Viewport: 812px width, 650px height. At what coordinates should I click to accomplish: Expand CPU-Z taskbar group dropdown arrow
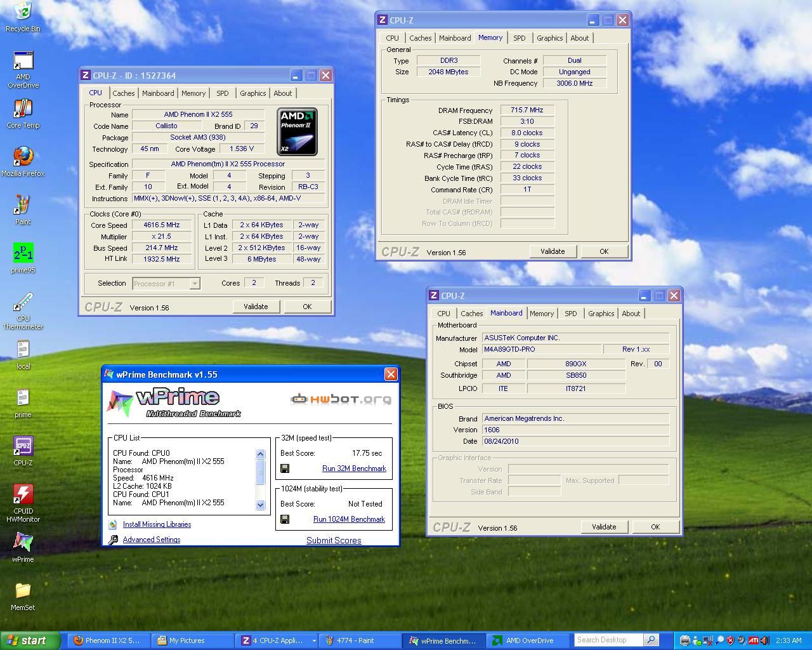pos(313,640)
